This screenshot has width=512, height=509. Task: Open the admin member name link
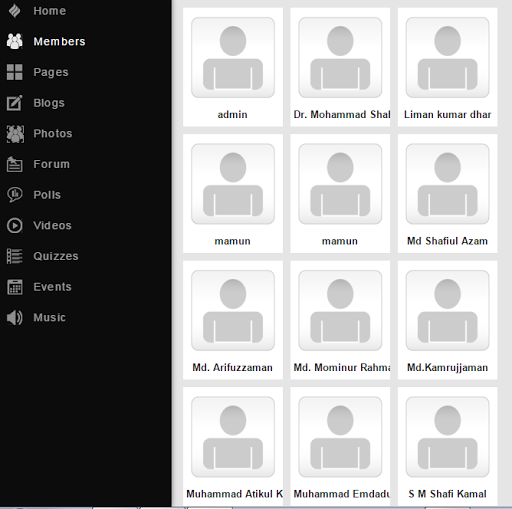(232, 115)
